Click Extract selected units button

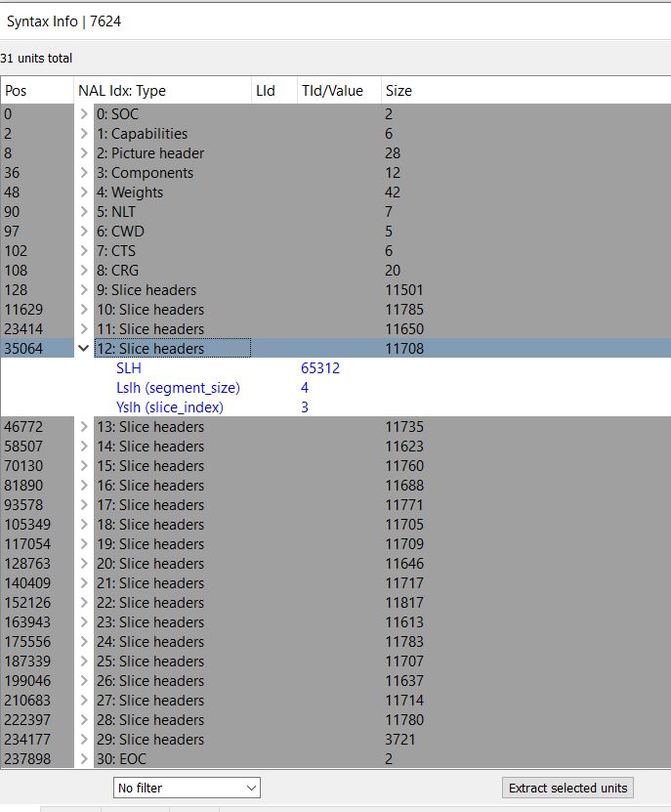568,788
